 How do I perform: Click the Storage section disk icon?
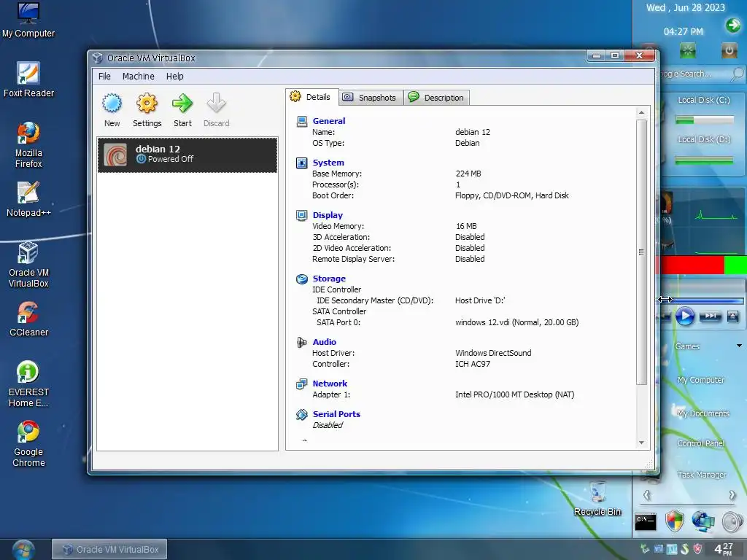tap(301, 279)
